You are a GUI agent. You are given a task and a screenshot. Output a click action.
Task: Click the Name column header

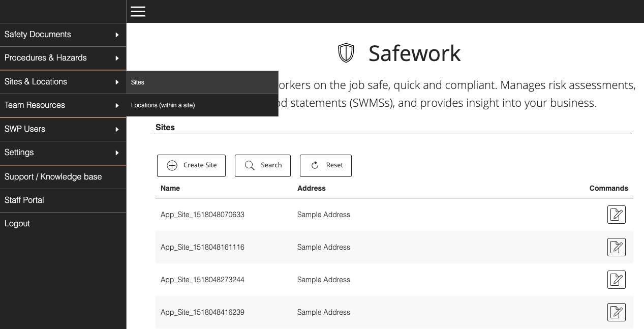170,188
